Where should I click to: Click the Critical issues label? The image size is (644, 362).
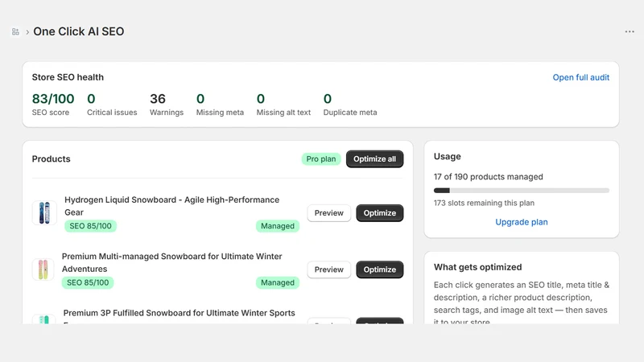[x=112, y=113]
